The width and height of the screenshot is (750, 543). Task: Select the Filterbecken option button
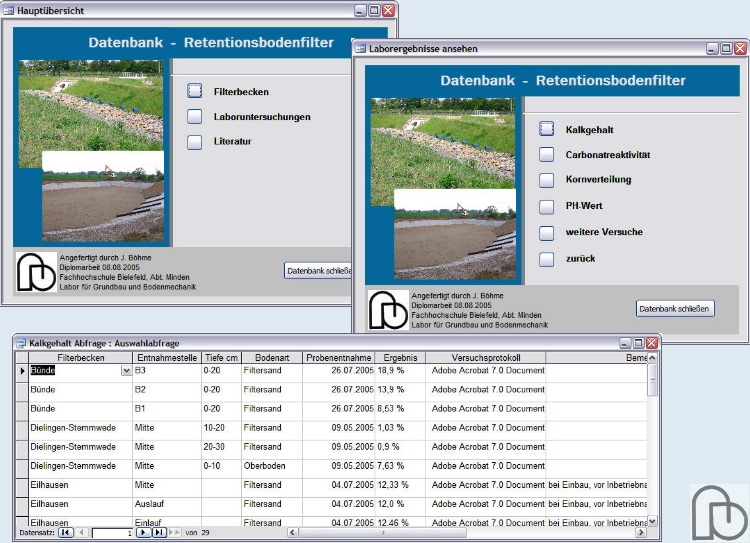point(195,91)
